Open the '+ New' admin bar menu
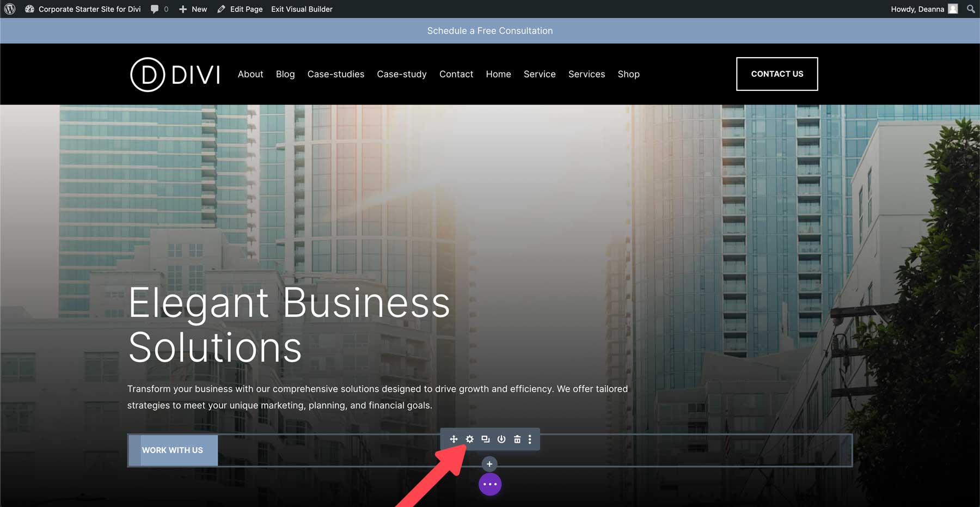Viewport: 980px width, 507px height. (x=192, y=9)
